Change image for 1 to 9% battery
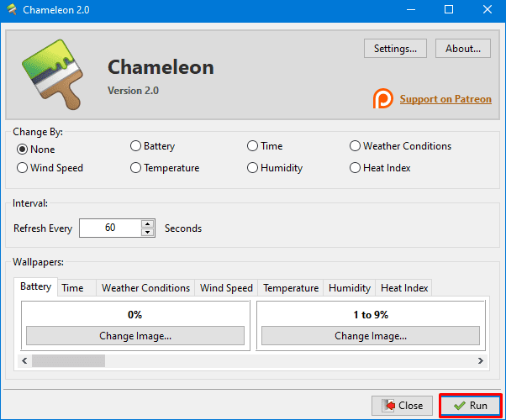The height and width of the screenshot is (420, 506). point(371,336)
